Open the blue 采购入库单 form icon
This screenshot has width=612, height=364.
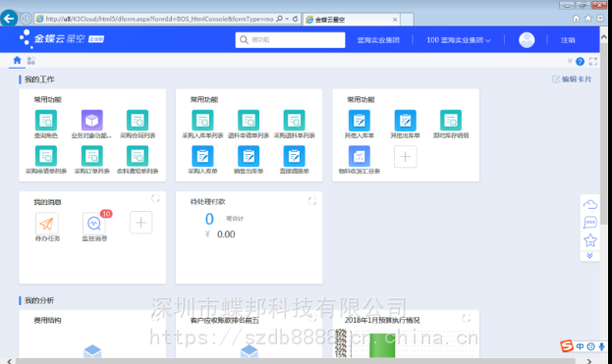point(202,156)
